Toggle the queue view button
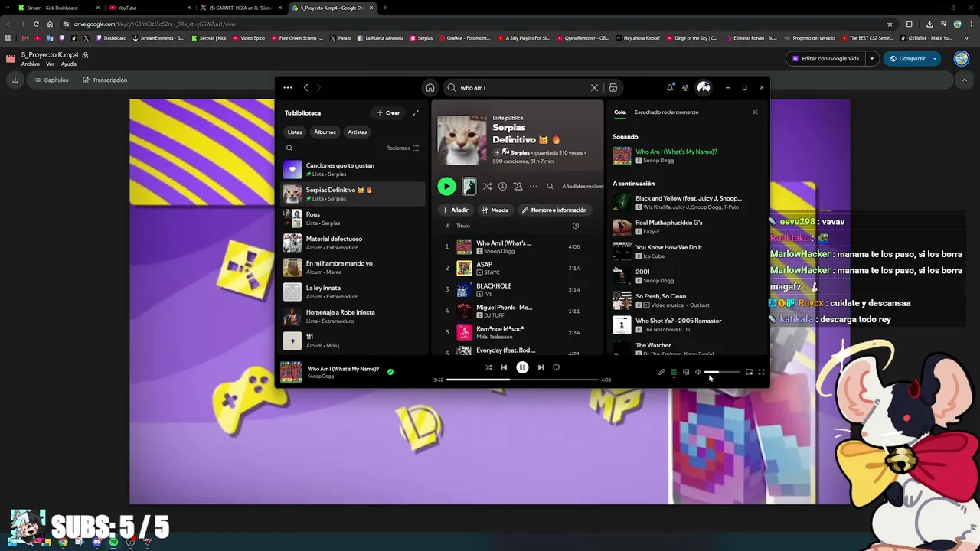The image size is (980, 551). pos(674,373)
